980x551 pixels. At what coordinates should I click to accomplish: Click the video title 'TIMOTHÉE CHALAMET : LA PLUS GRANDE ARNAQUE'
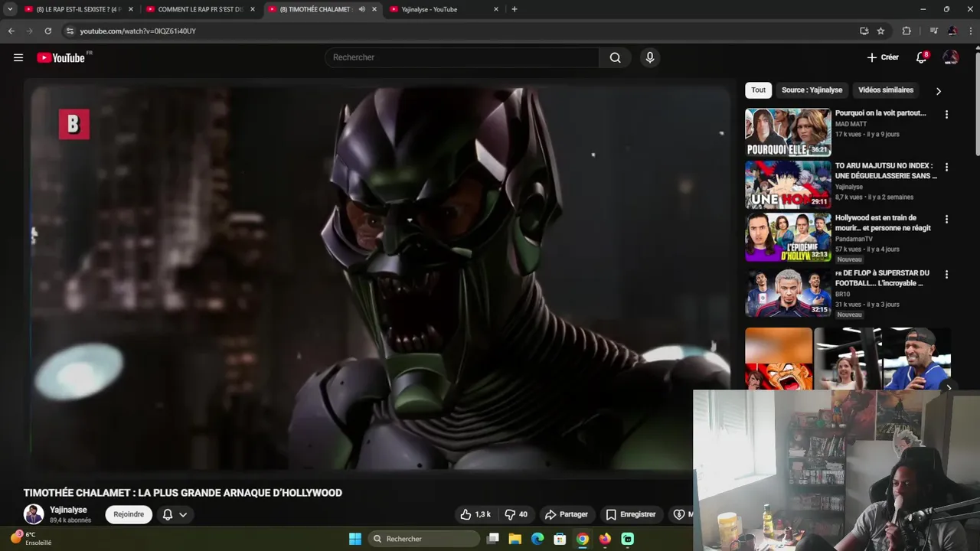[x=182, y=493]
